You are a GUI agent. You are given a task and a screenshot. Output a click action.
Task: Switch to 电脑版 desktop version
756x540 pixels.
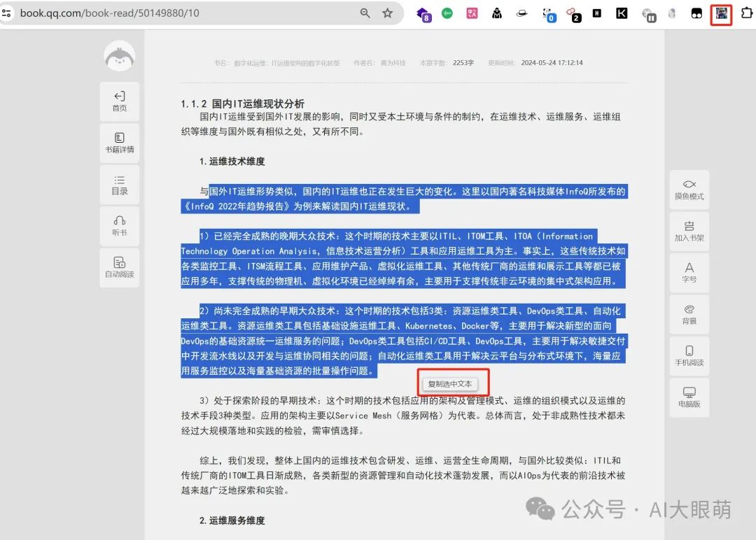[689, 397]
